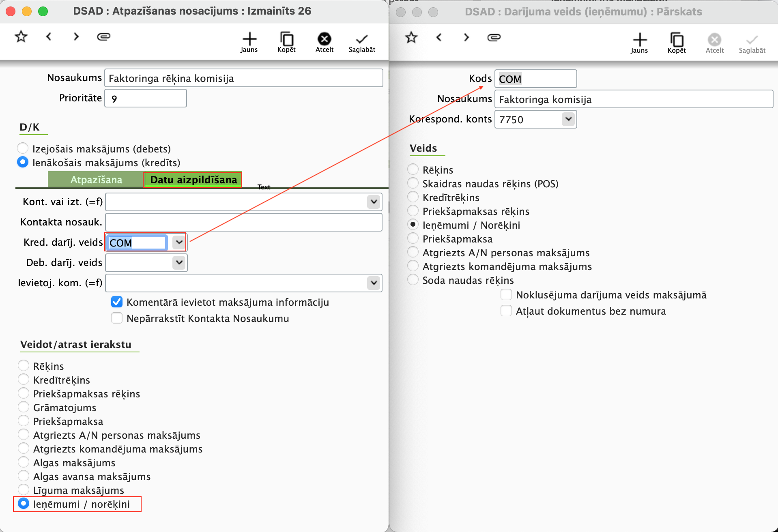Viewport: 778px width, 532px height.
Task: Click Kontakta nosauk. input field
Action: pyautogui.click(x=244, y=222)
